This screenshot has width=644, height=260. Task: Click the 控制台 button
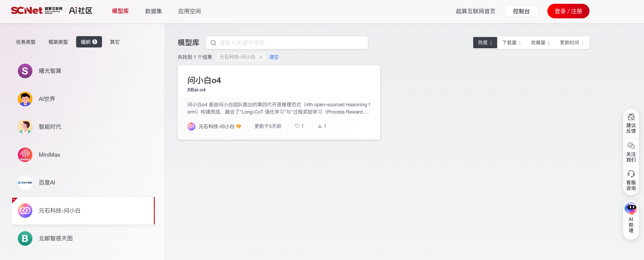tap(521, 11)
